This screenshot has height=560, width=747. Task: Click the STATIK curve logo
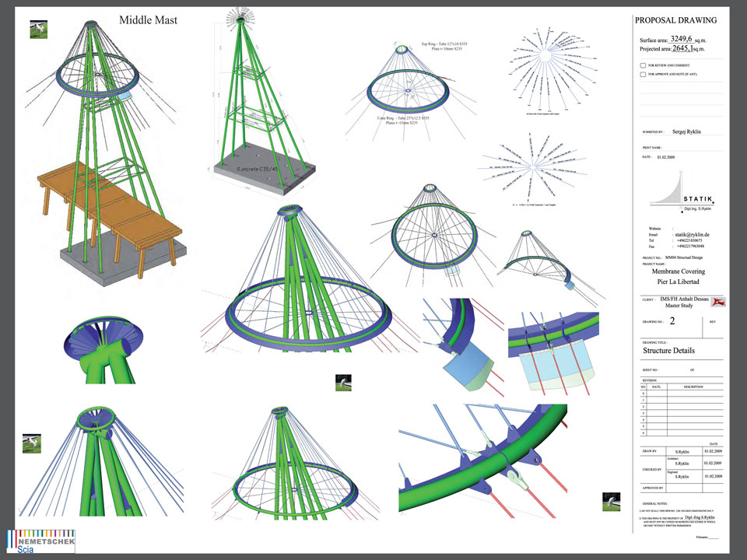(682, 191)
